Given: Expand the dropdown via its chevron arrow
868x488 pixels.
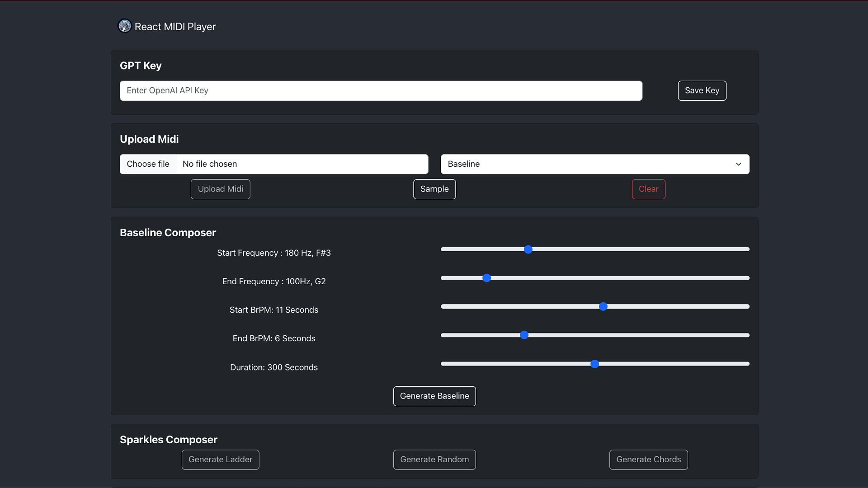Looking at the screenshot, I should [738, 164].
